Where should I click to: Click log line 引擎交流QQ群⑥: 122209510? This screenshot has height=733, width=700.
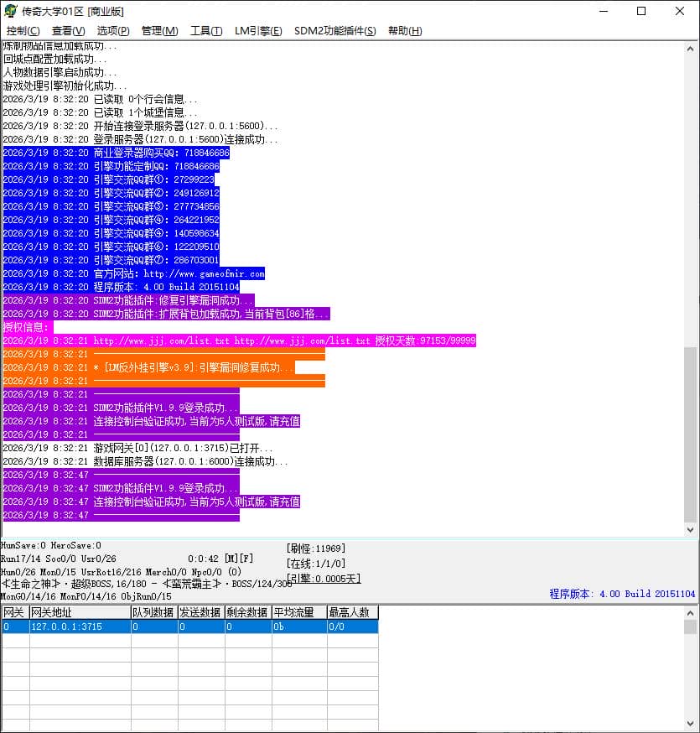point(111,247)
